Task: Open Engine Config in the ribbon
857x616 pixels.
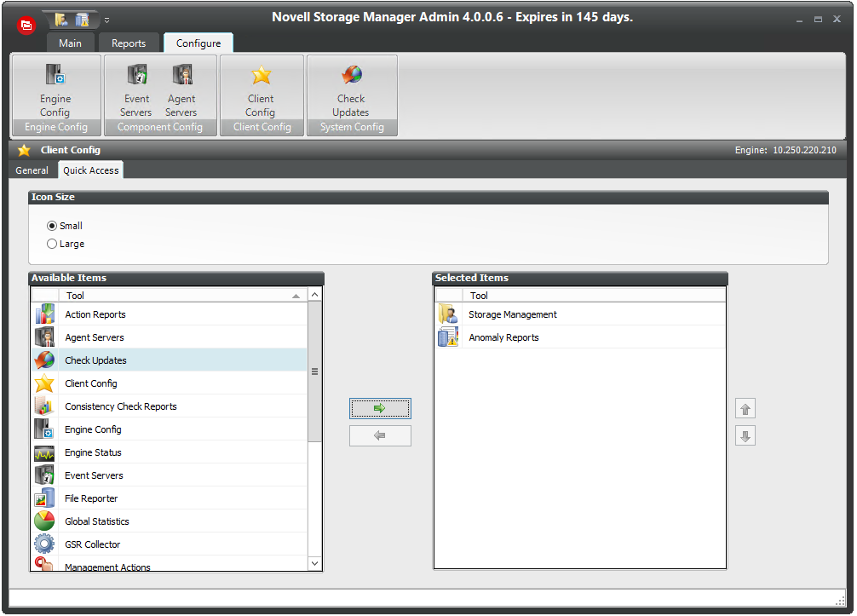Action: (x=55, y=90)
